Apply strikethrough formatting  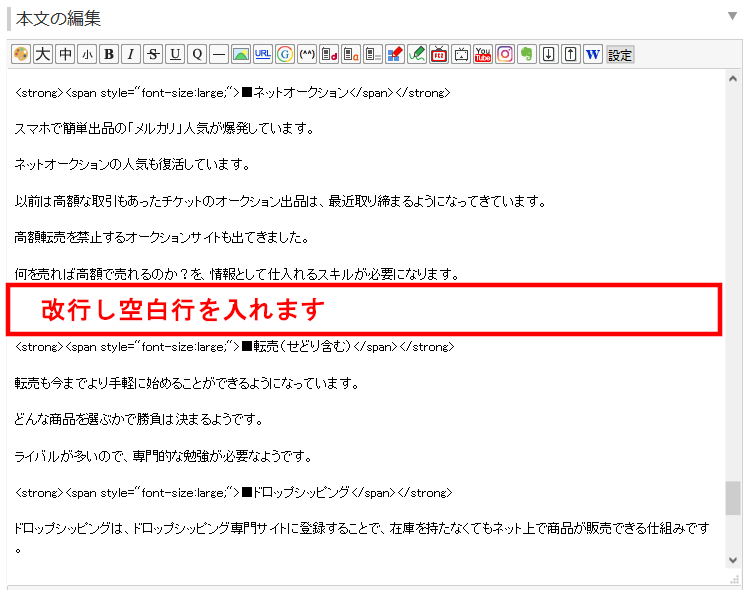(x=153, y=54)
